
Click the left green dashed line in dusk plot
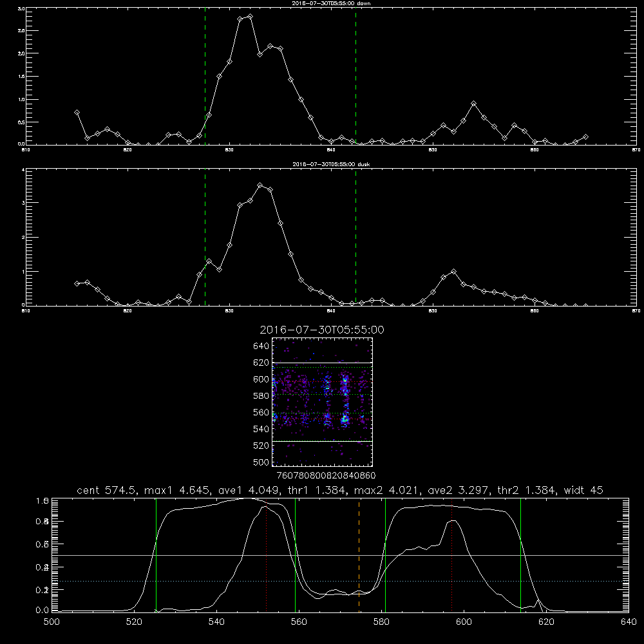[205, 238]
